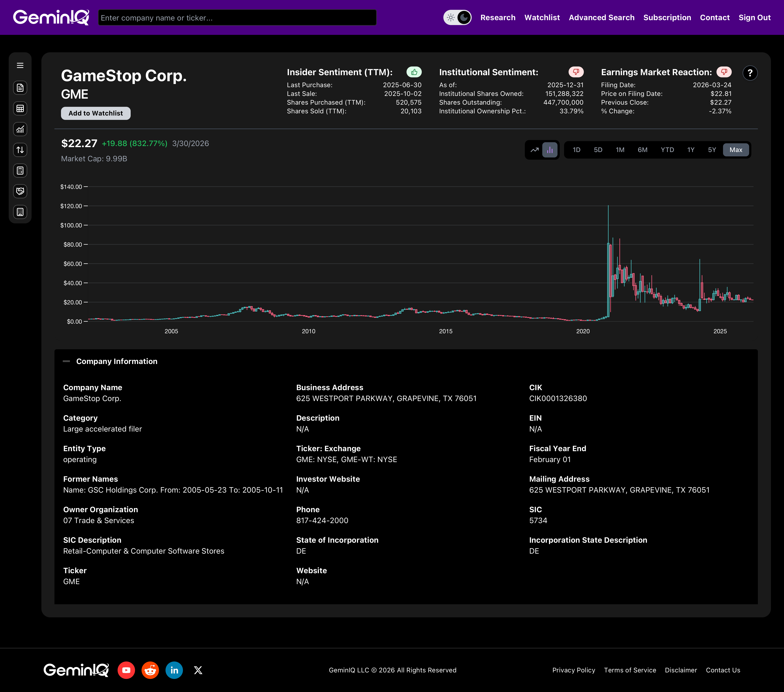Open the sidebar hamburger menu
The image size is (784, 692).
20,65
